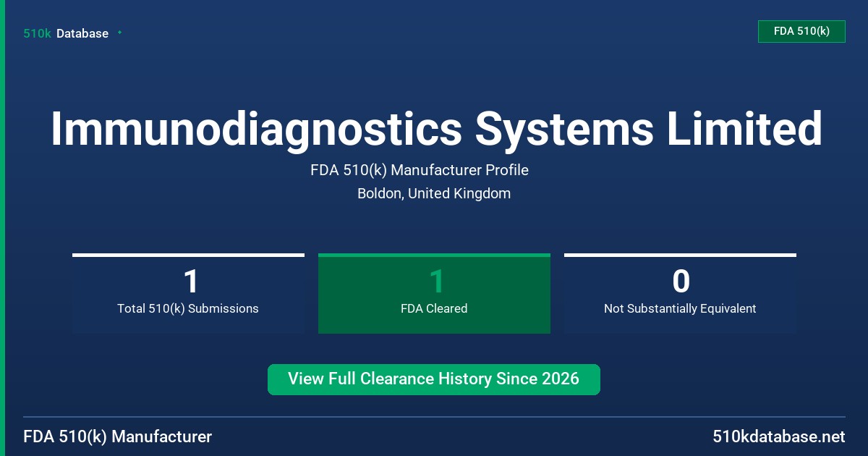Click the 510k Database logo text
868x456 pixels.
(x=66, y=33)
